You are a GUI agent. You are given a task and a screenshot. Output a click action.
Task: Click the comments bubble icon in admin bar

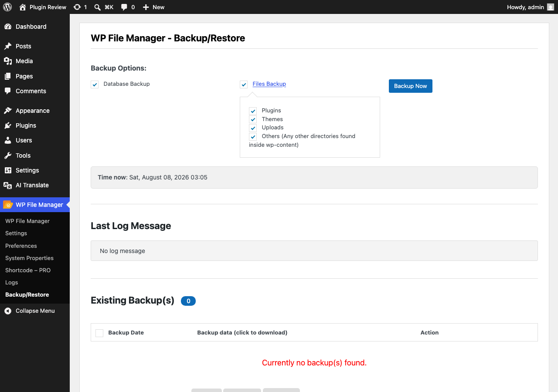point(124,7)
